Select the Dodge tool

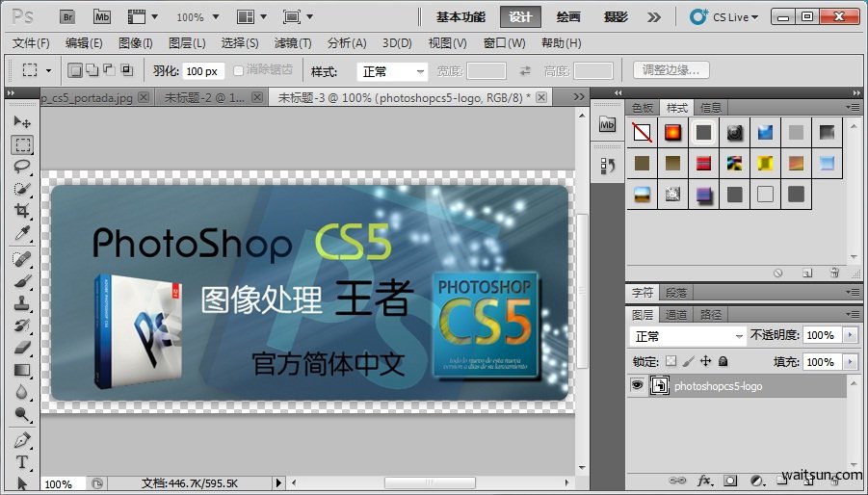coord(22,414)
